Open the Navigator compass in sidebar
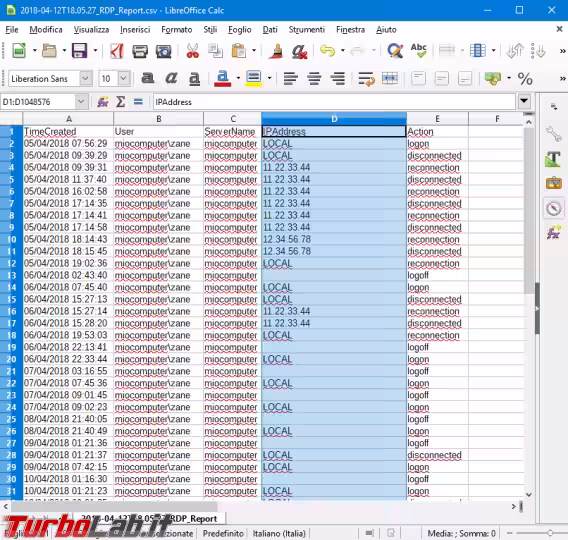568x540 pixels. click(x=554, y=209)
